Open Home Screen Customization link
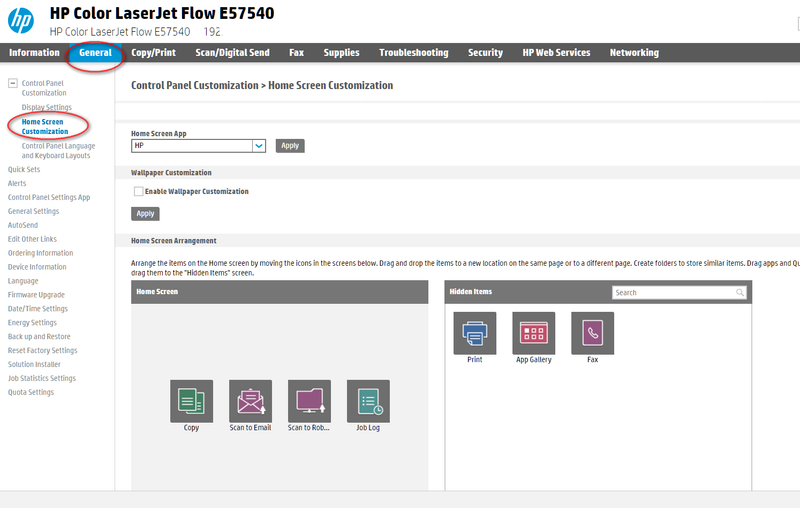800x508 pixels. tap(45, 126)
